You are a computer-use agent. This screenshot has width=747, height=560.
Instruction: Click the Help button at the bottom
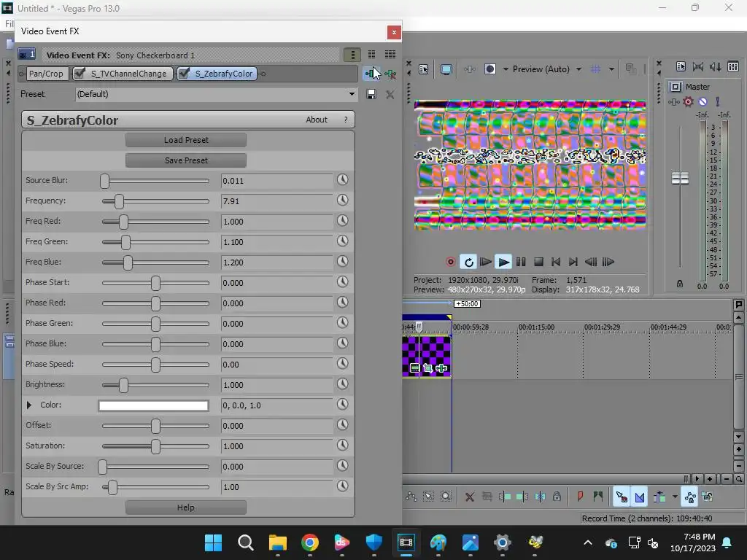coord(186,507)
